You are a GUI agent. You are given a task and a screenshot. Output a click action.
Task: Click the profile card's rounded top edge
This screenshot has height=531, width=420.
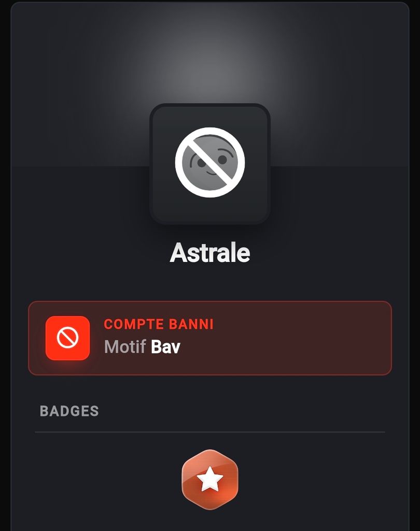tap(210, 3)
